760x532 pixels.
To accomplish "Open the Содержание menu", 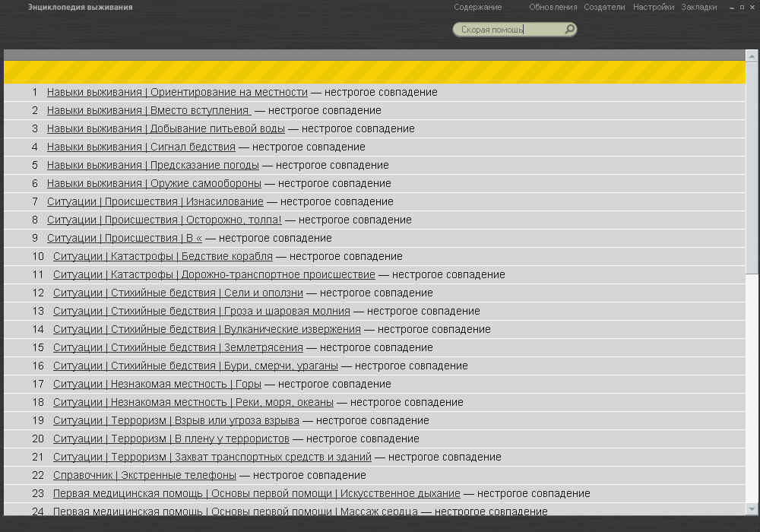I will 477,7.
